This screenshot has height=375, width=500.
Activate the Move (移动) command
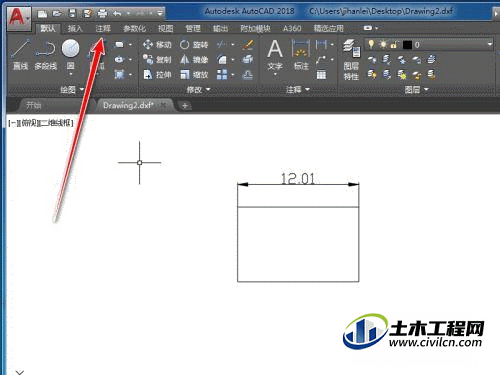pyautogui.click(x=157, y=44)
